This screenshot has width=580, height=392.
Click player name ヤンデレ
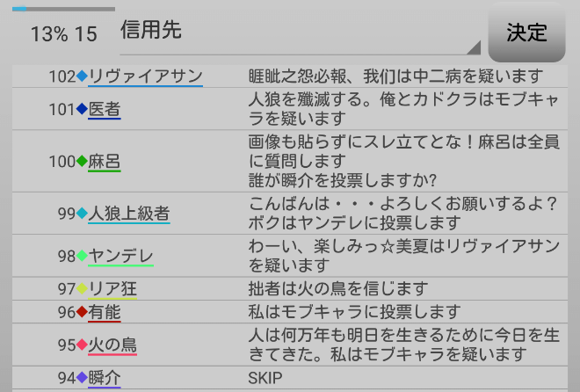tap(121, 256)
